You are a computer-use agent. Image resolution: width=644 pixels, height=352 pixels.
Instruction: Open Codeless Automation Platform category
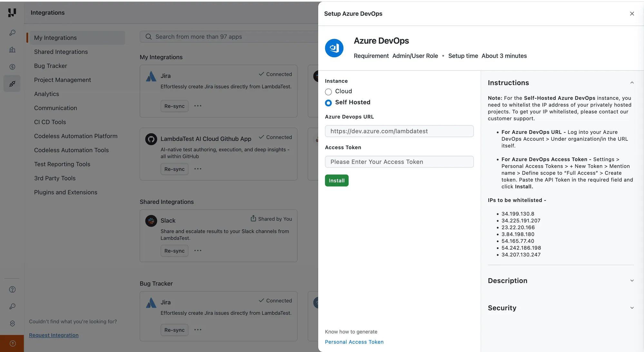click(76, 136)
